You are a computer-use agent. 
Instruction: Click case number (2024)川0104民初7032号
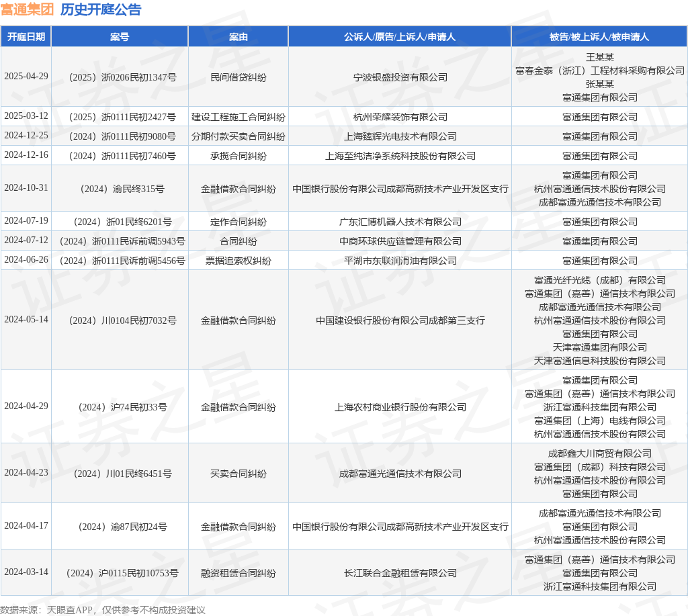[120, 320]
